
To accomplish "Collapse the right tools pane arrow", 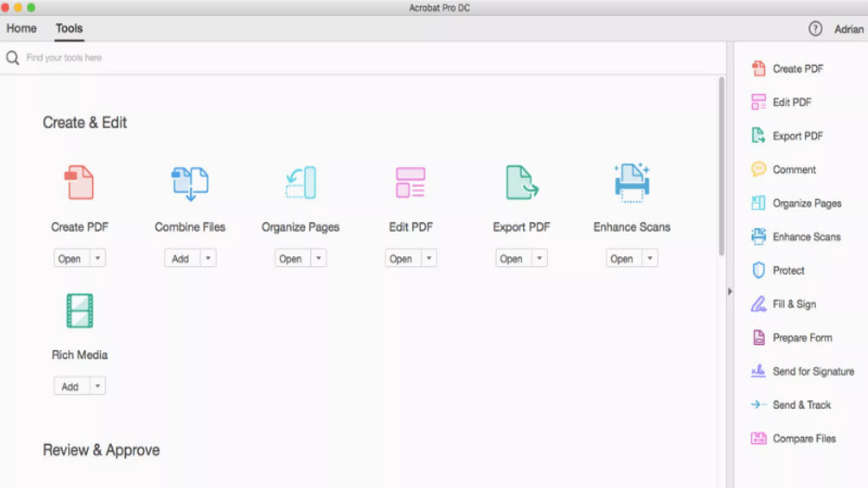I will click(x=729, y=291).
